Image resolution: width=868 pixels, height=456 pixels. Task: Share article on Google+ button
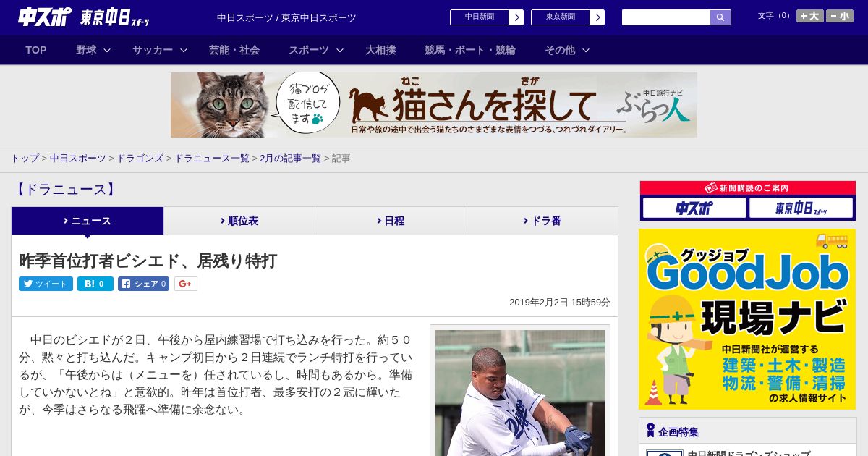point(185,284)
